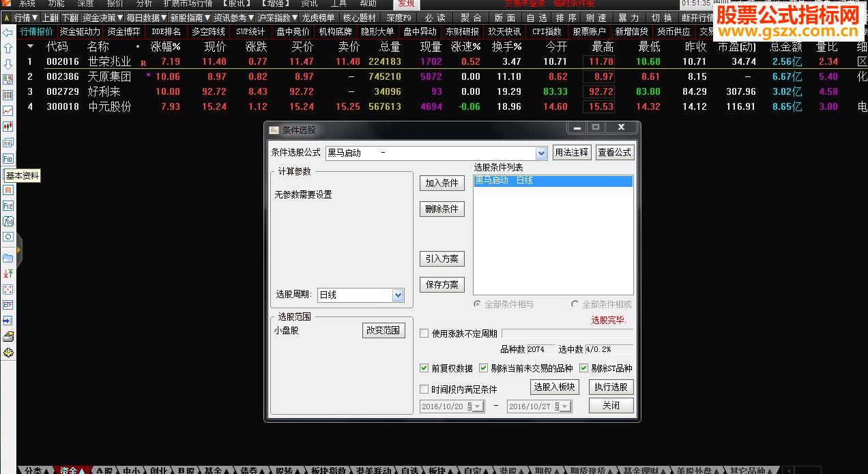Viewport: 868px width, 474px height.
Task: Click 关闭 button in dialog
Action: click(611, 405)
